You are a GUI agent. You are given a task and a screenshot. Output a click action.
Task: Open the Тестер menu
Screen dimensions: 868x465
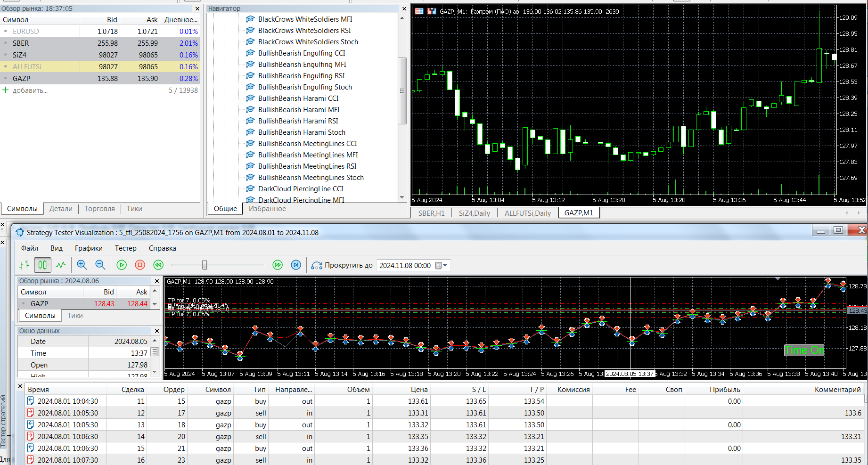click(x=125, y=248)
